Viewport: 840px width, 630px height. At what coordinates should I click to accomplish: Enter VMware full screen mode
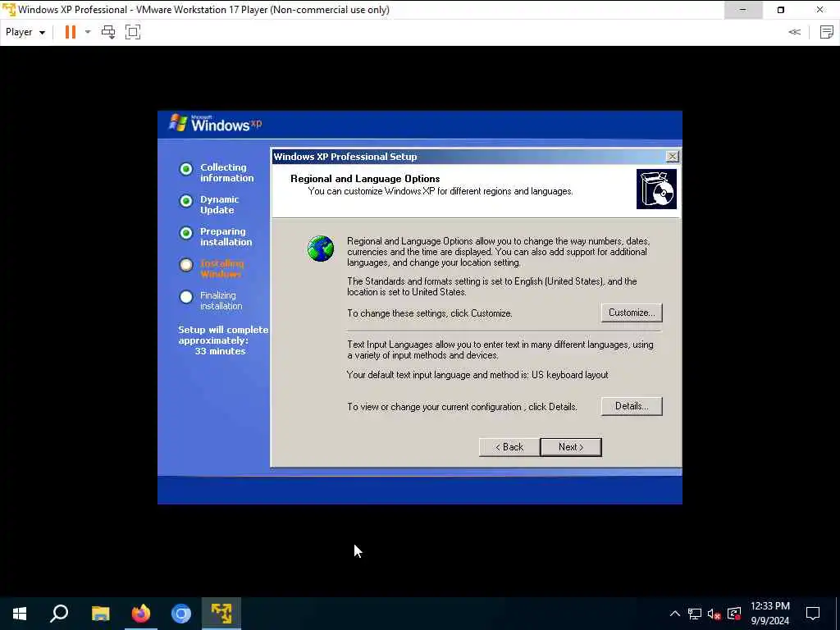click(x=133, y=32)
